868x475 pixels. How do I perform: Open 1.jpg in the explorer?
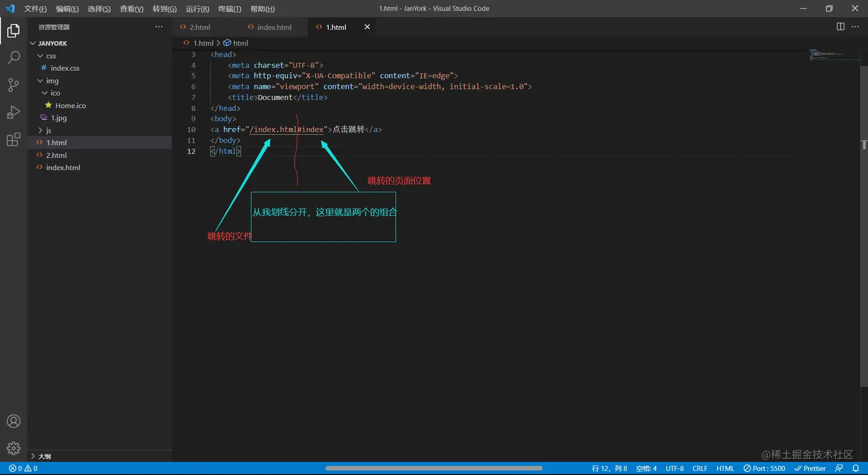[x=99, y=118]
